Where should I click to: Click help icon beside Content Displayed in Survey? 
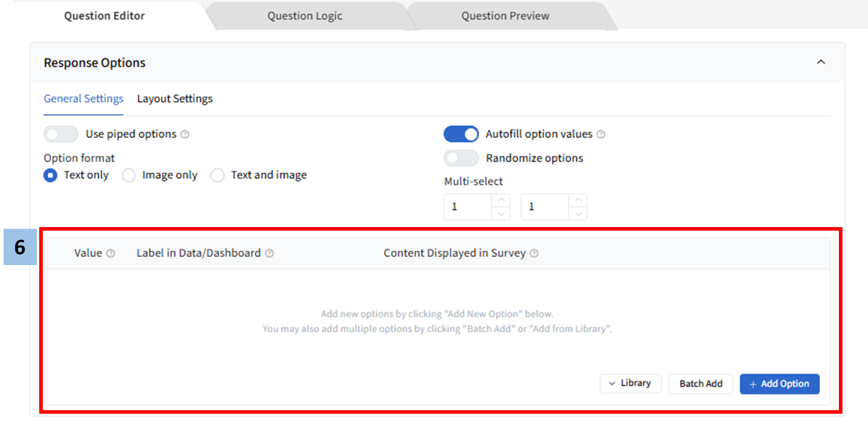(534, 253)
